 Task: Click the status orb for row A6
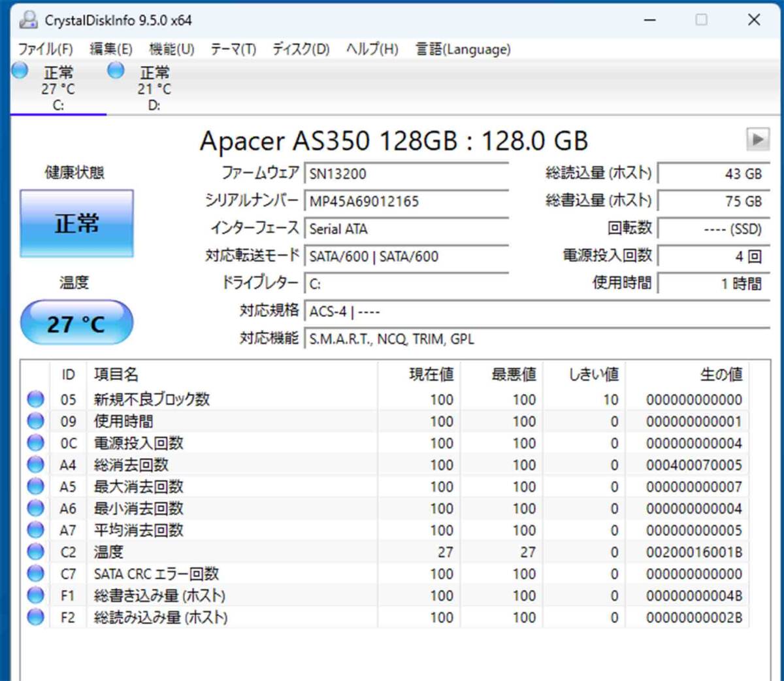(x=35, y=508)
